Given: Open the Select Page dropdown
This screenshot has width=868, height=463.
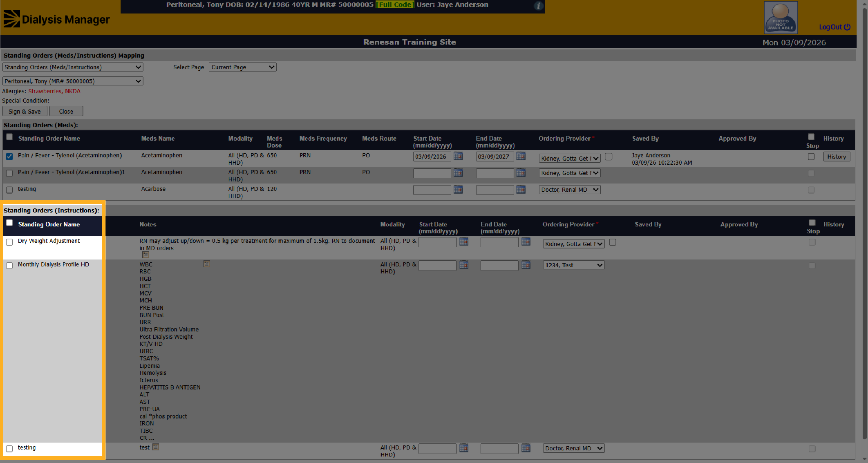Looking at the screenshot, I should point(243,67).
